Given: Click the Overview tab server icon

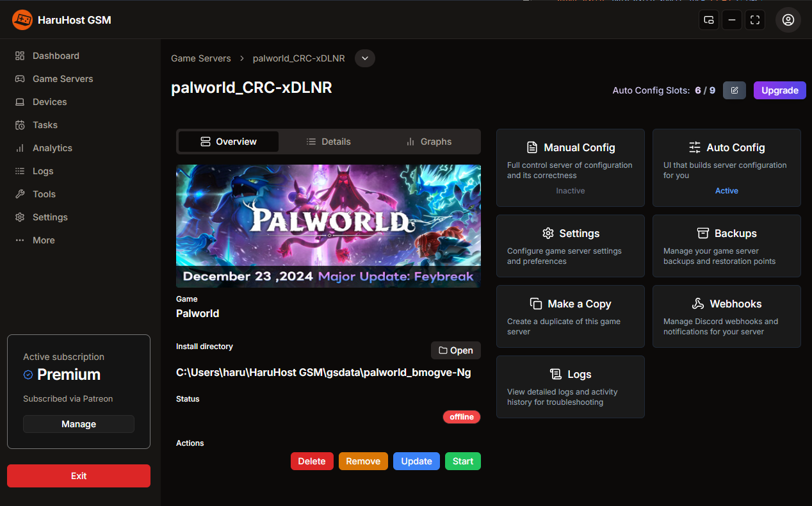Looking at the screenshot, I should (206, 142).
